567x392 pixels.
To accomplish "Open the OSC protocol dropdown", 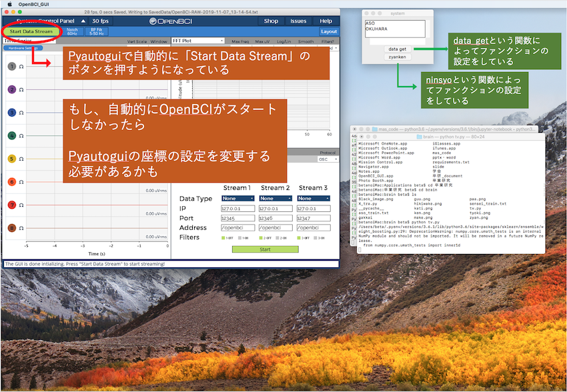I will click(x=328, y=159).
